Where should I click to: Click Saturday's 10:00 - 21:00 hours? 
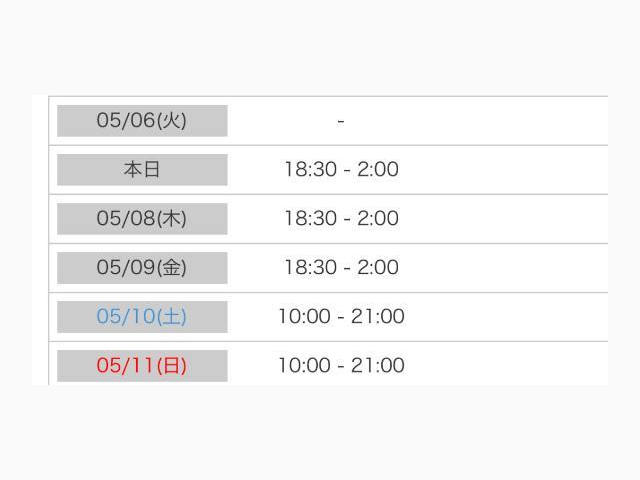coord(341,316)
